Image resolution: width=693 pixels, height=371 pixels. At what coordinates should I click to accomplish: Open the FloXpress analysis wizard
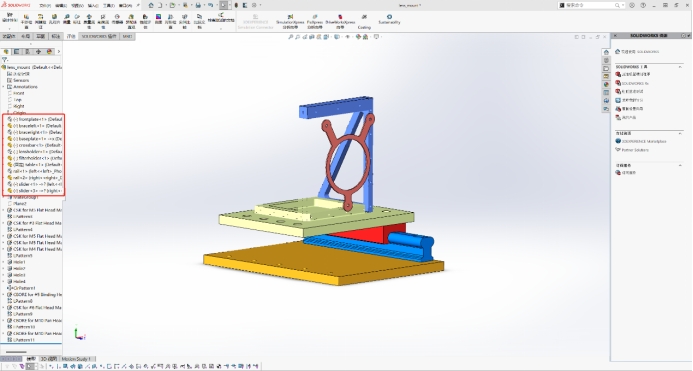click(x=315, y=21)
